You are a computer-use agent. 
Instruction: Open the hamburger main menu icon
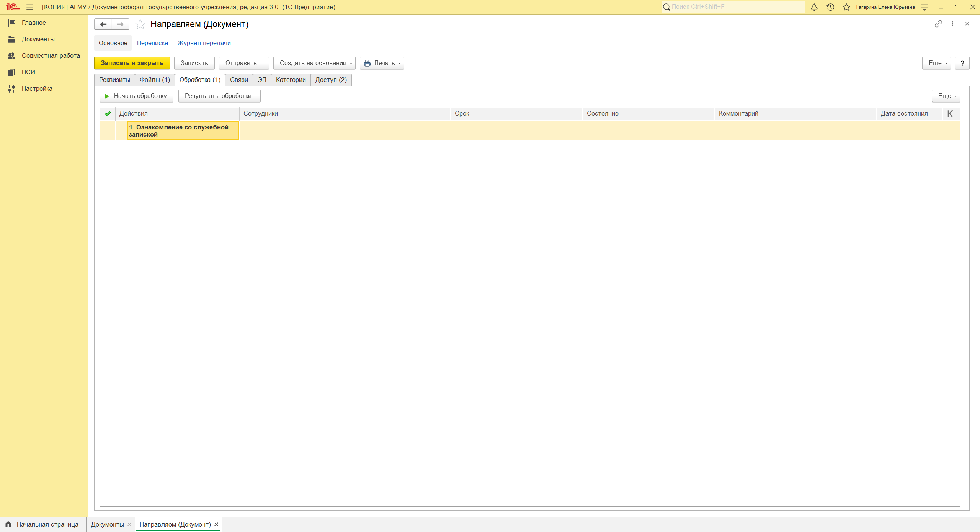coord(30,7)
